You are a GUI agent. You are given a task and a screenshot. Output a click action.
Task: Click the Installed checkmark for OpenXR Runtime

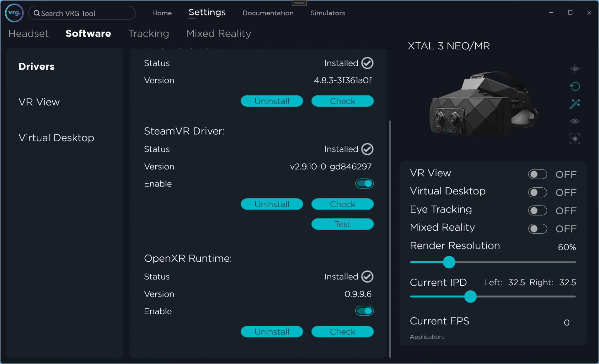[x=367, y=276]
